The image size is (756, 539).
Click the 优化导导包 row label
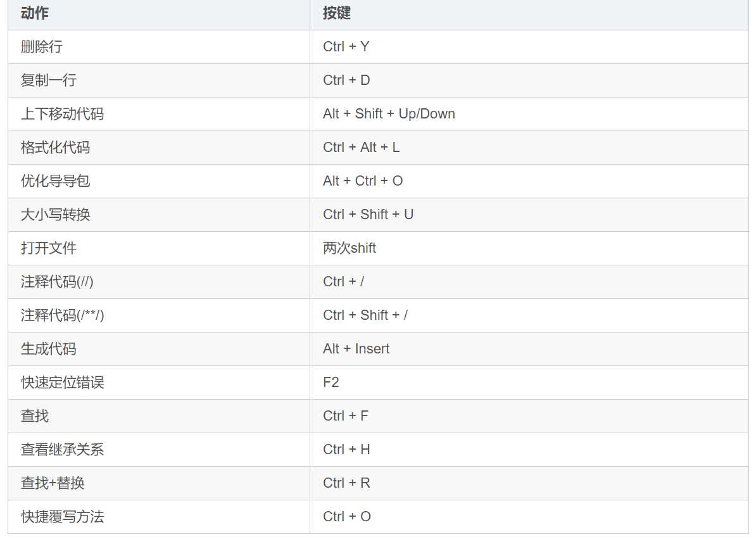56,181
